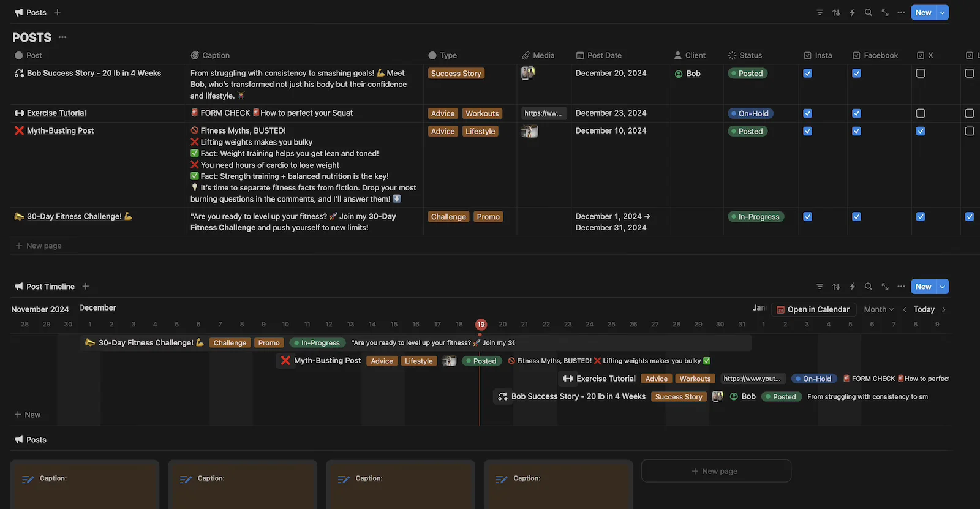Click the search icon in Posts toolbar
This screenshot has width=980, height=509.
point(869,12)
